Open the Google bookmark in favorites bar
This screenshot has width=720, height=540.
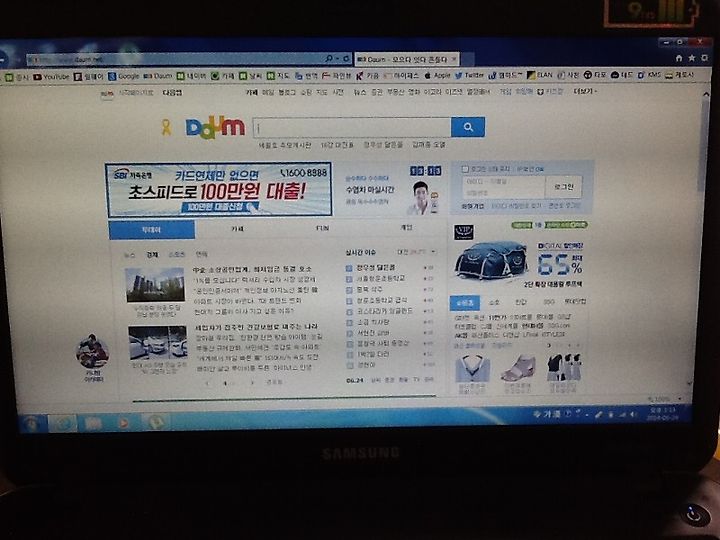124,76
